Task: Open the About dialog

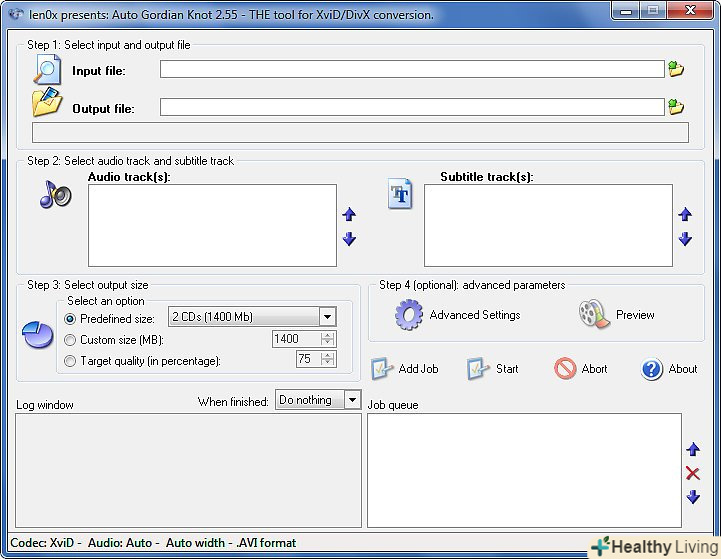Action: click(x=669, y=369)
